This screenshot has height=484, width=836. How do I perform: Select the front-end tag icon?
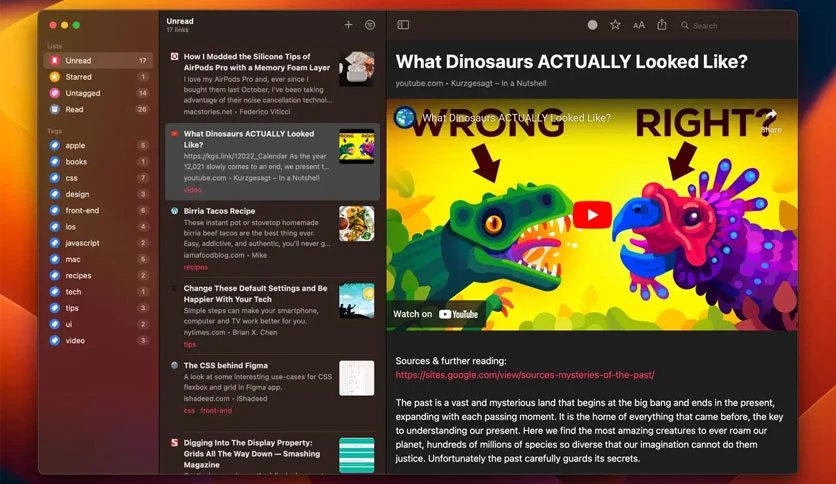tap(54, 210)
